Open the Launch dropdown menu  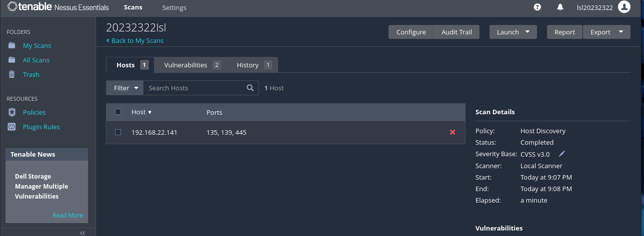click(513, 32)
